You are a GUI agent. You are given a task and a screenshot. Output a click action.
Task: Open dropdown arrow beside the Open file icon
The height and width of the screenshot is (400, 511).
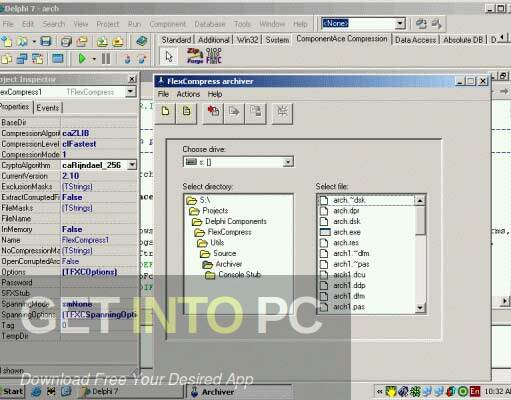tap(34, 42)
